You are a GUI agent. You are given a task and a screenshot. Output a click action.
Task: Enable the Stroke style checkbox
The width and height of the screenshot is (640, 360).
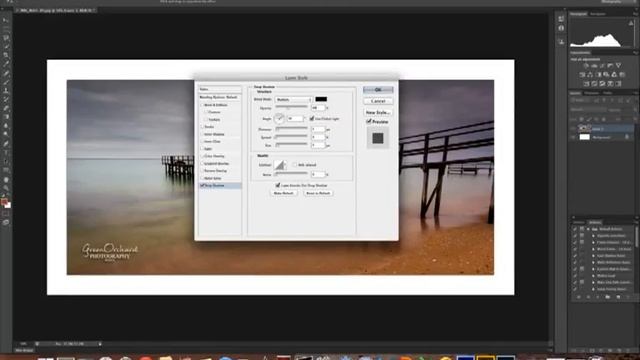pos(202,127)
